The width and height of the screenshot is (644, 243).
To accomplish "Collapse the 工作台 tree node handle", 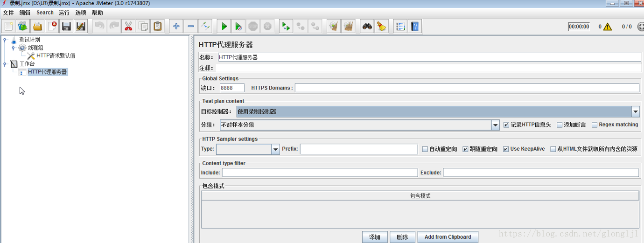I will (5, 64).
